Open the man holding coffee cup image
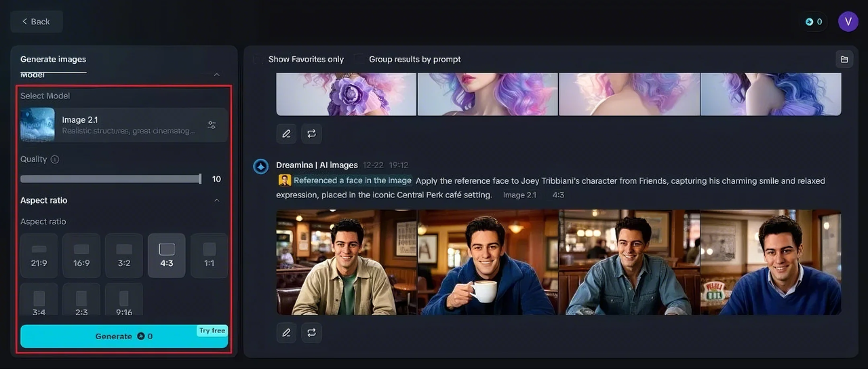868x369 pixels. click(488, 262)
